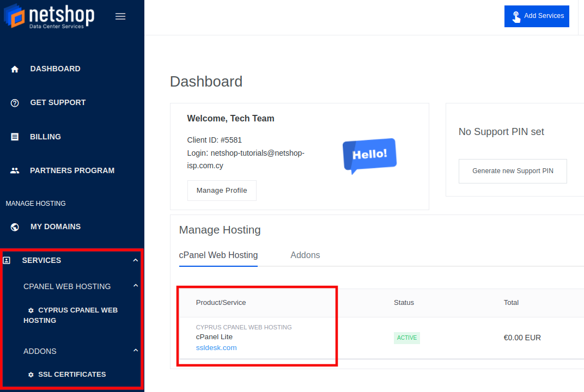Click the Client ID #5581 text

click(x=214, y=140)
